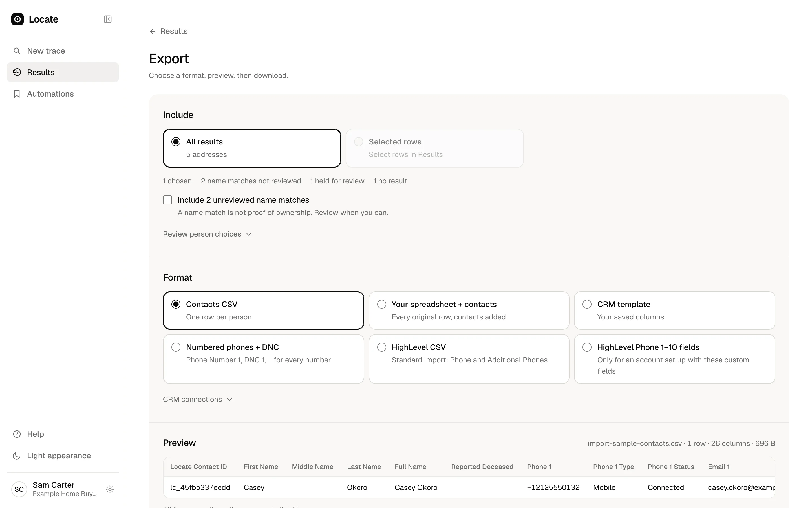Click the New trace magnifier icon

click(x=17, y=51)
